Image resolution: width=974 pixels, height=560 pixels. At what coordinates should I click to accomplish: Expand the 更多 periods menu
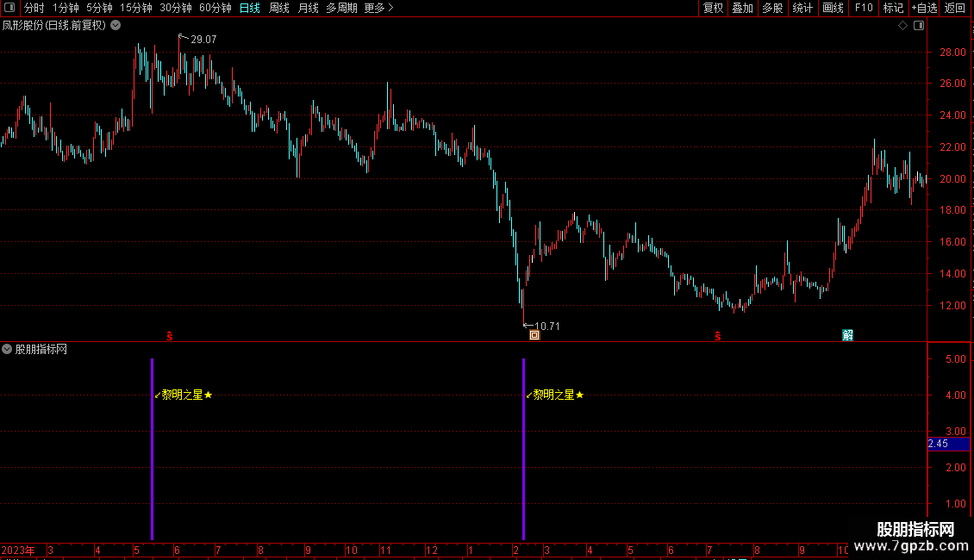[x=379, y=8]
